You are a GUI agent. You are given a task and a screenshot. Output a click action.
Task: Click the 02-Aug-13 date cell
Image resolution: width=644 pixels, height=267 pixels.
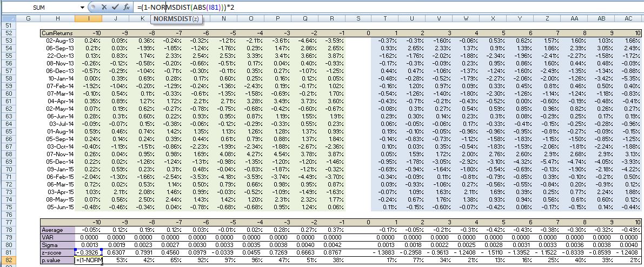[57, 41]
